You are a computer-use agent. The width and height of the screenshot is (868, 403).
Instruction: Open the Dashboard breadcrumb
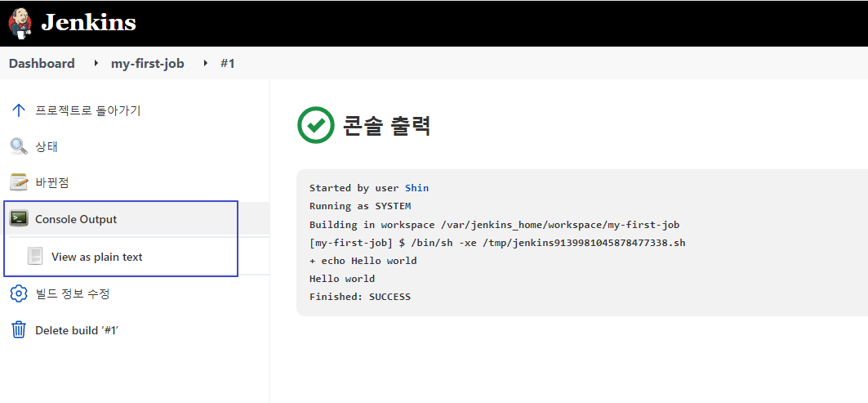click(x=42, y=63)
